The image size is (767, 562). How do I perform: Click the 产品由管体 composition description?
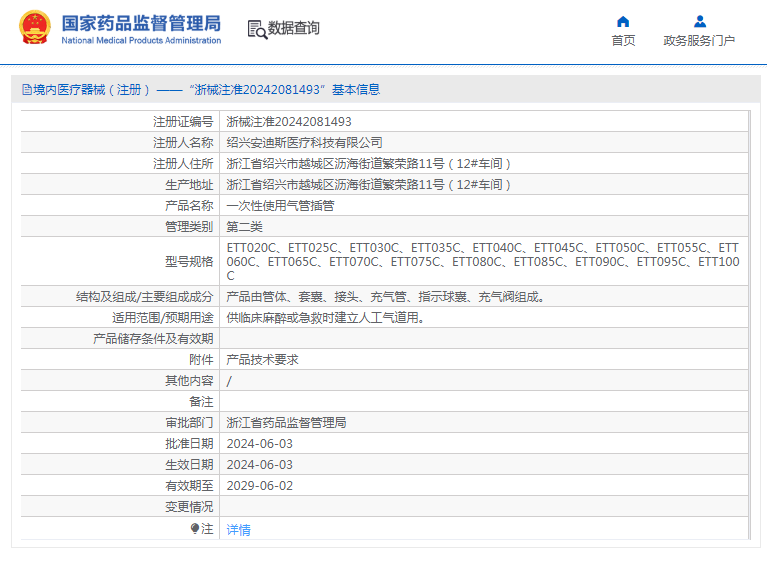tap(385, 297)
